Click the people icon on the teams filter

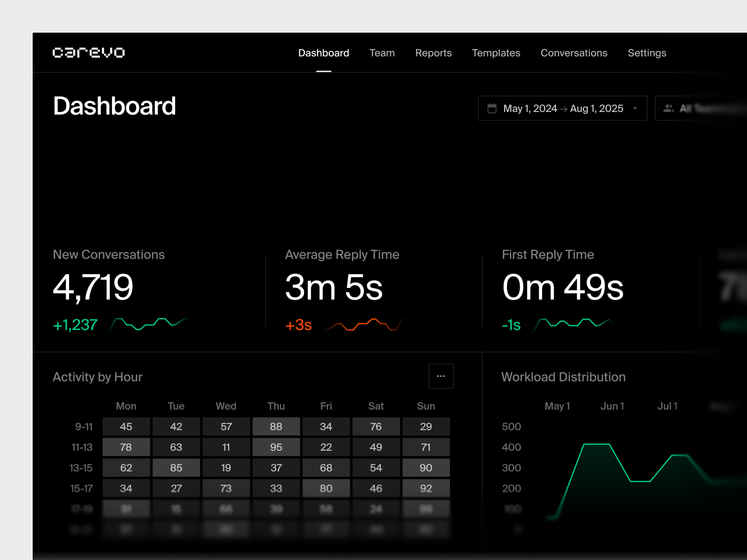(x=668, y=108)
